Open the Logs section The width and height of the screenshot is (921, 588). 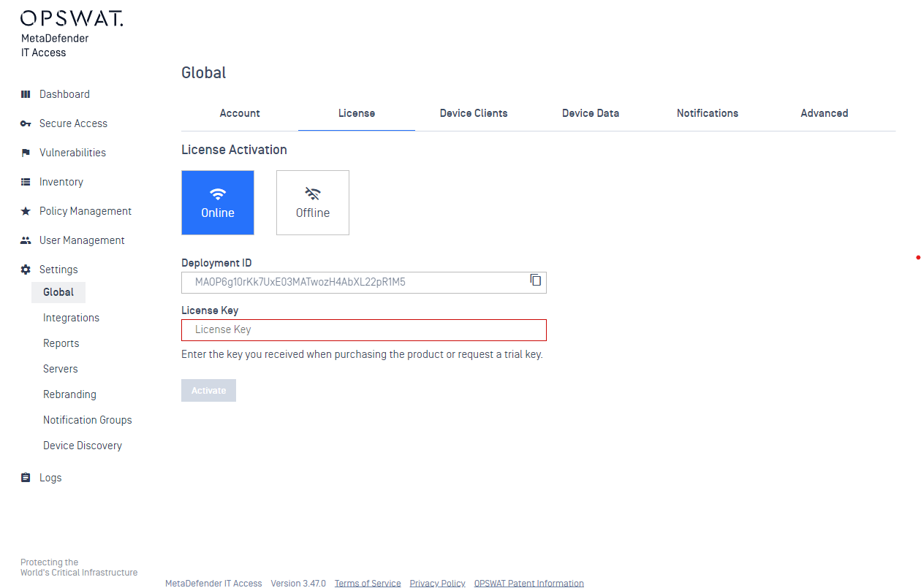(x=50, y=478)
